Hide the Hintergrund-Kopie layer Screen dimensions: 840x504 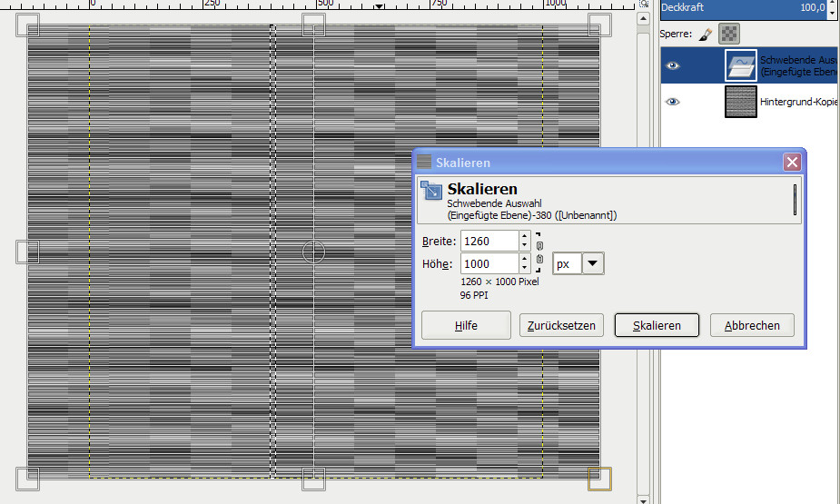[672, 102]
